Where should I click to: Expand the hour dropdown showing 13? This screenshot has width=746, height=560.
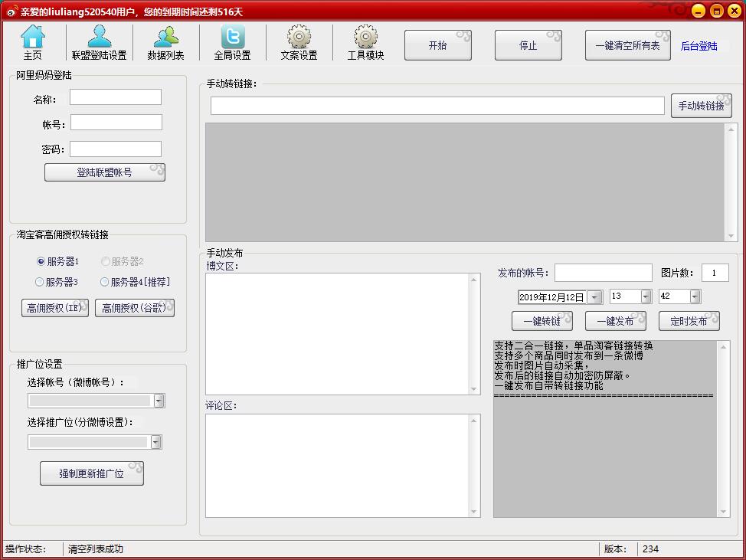click(646, 296)
